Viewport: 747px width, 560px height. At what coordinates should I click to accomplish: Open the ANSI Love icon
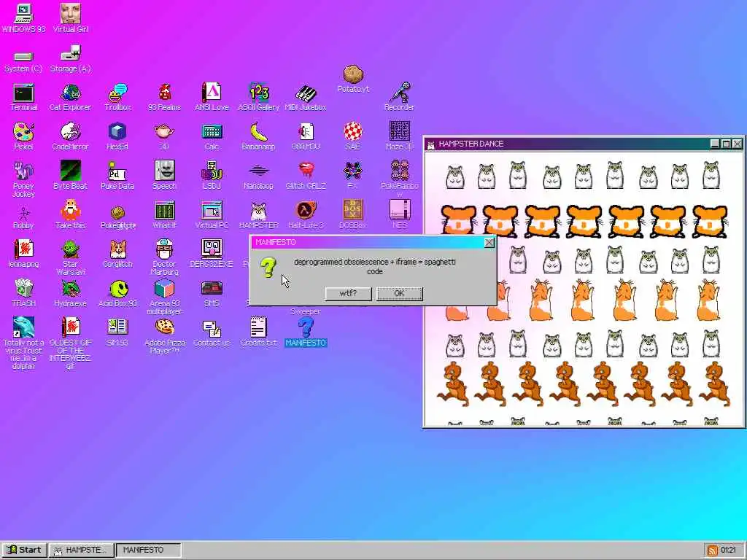[212, 98]
